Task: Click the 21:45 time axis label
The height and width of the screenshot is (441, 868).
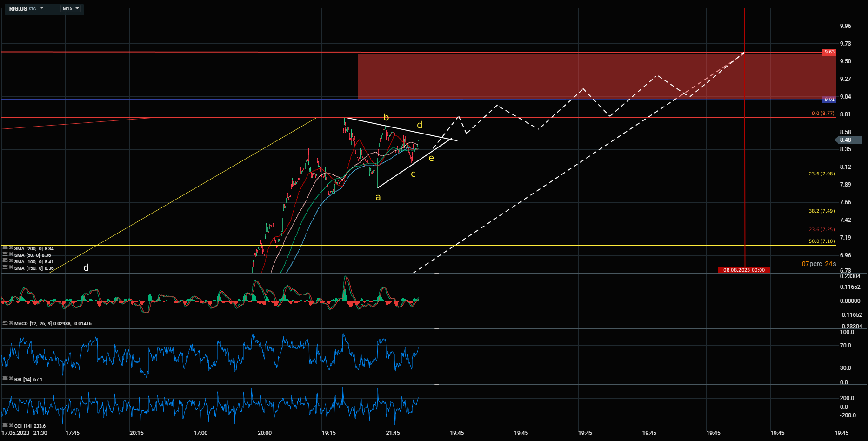Action: pos(393,433)
